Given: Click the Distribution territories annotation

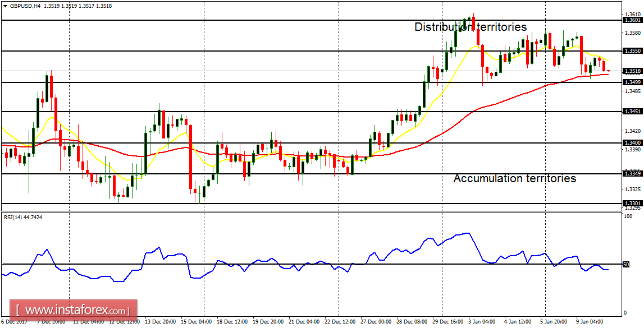Looking at the screenshot, I should (x=471, y=26).
